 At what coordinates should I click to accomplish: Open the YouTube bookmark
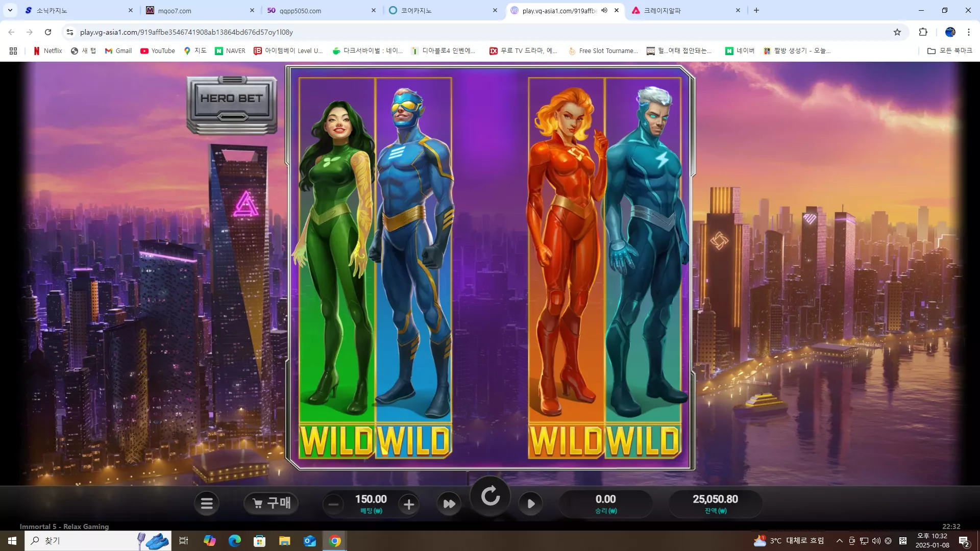click(158, 51)
